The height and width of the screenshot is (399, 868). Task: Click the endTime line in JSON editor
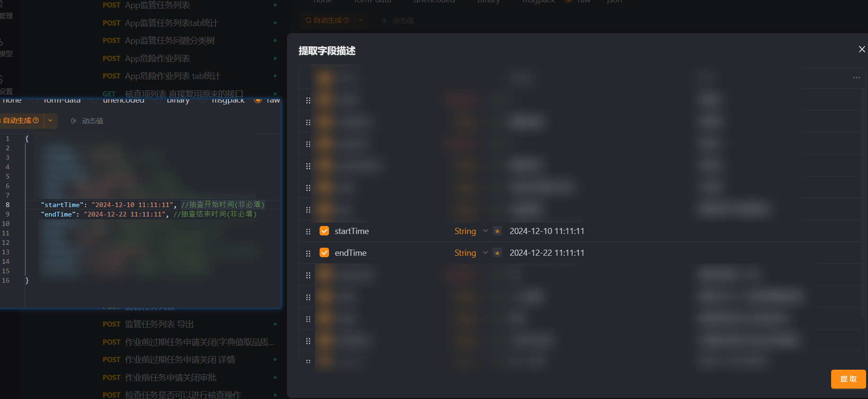(148, 214)
